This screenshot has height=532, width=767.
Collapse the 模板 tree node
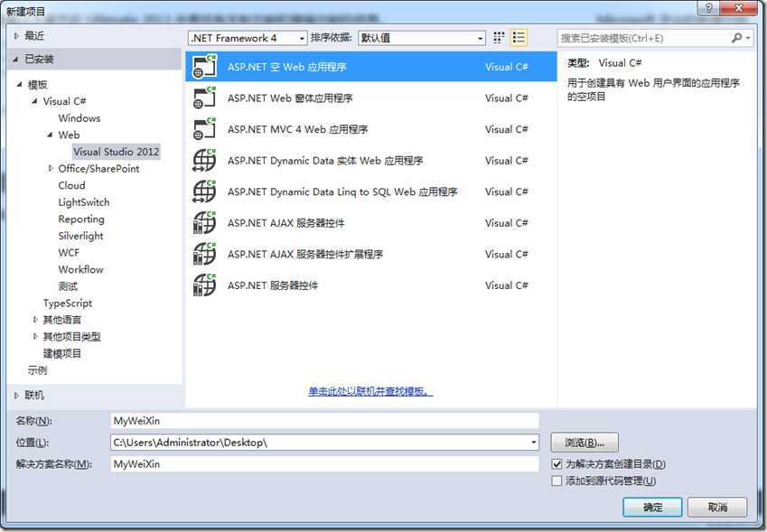coord(19,84)
